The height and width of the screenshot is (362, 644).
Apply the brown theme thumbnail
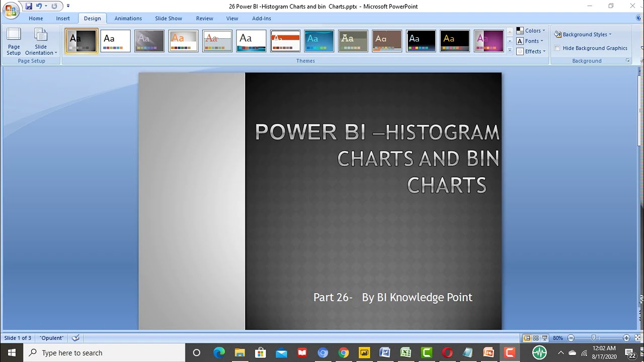[387, 41]
